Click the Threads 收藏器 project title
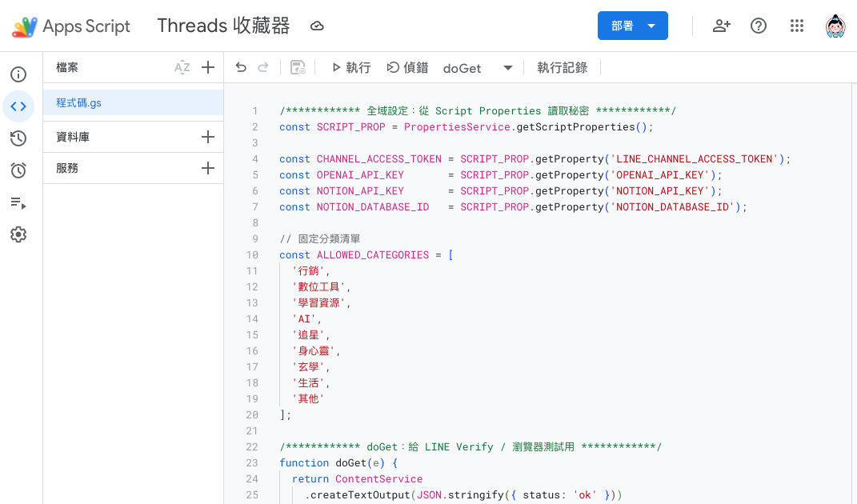This screenshot has height=504, width=857. (223, 26)
